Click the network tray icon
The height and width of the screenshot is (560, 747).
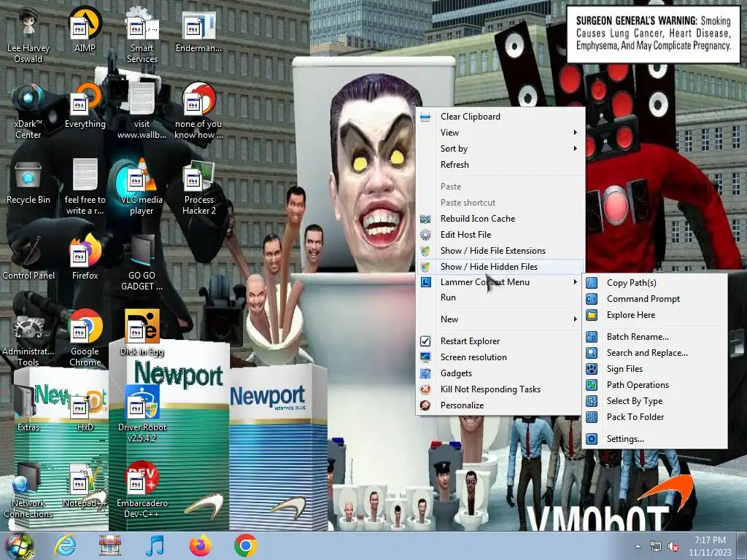pos(656,547)
